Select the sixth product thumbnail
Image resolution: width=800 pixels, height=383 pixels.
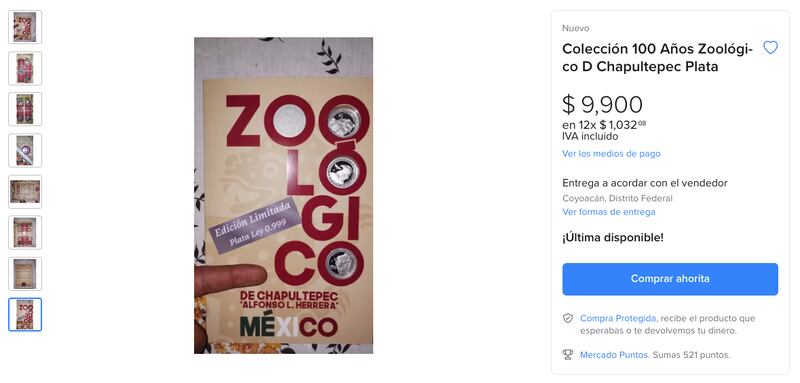[x=25, y=233]
